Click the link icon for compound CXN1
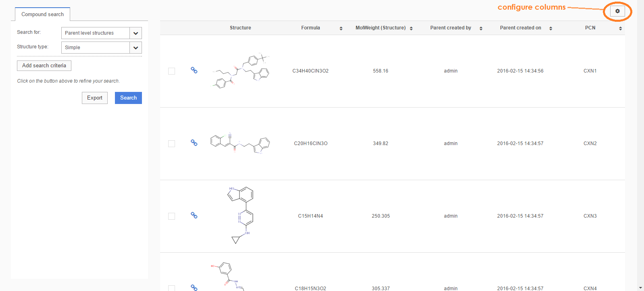 (x=194, y=70)
